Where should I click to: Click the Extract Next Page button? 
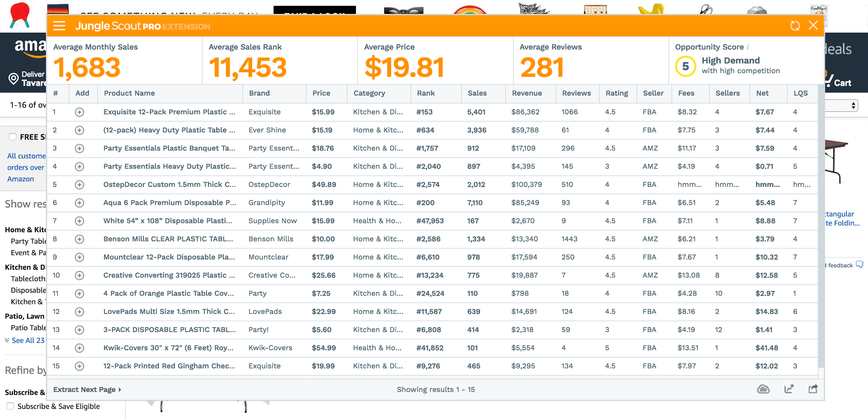(x=85, y=389)
